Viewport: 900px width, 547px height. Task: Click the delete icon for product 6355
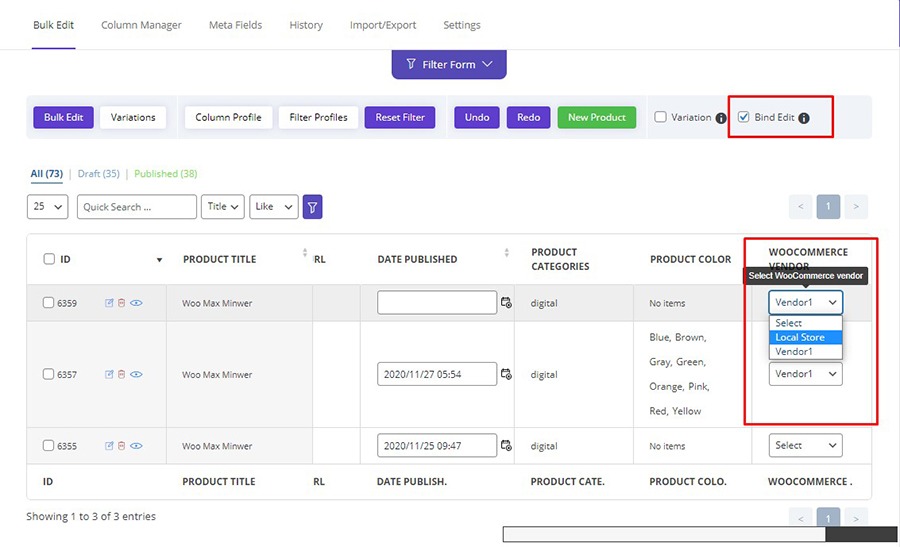click(122, 445)
